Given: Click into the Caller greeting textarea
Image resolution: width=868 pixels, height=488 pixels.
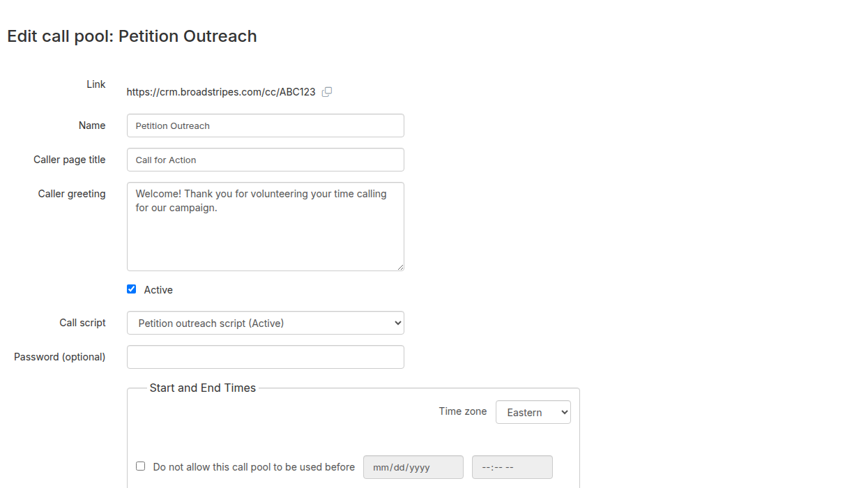Looking at the screenshot, I should coord(266,227).
